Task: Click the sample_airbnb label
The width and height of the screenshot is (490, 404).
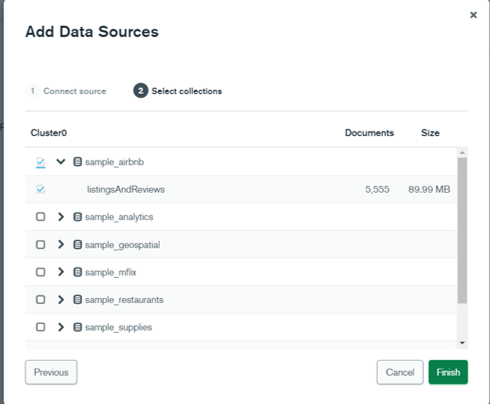Action: click(x=114, y=162)
